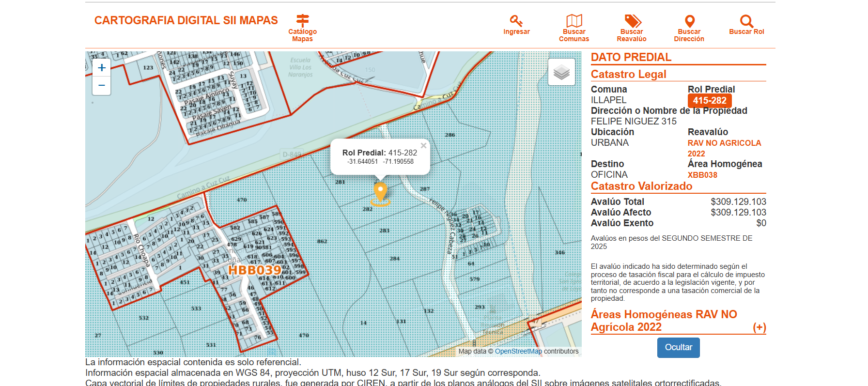The image size is (868, 386).
Task: Click the Catálogo Mapas menu label
Action: click(302, 35)
